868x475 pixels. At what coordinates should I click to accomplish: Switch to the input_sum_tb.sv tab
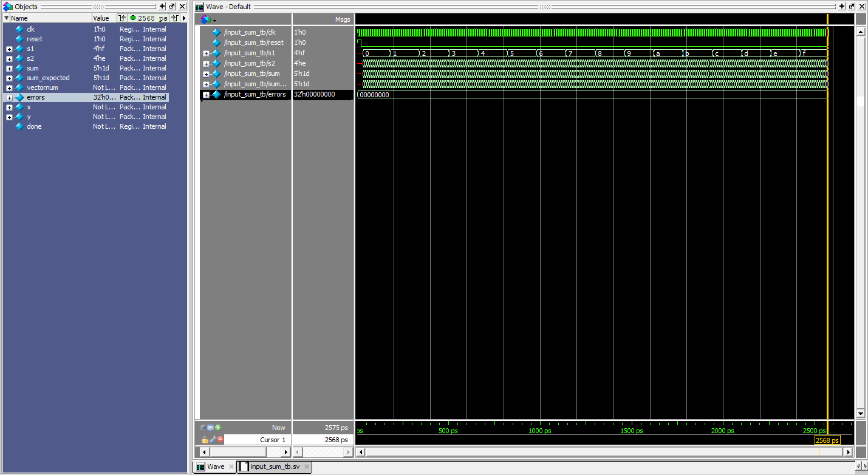point(275,466)
